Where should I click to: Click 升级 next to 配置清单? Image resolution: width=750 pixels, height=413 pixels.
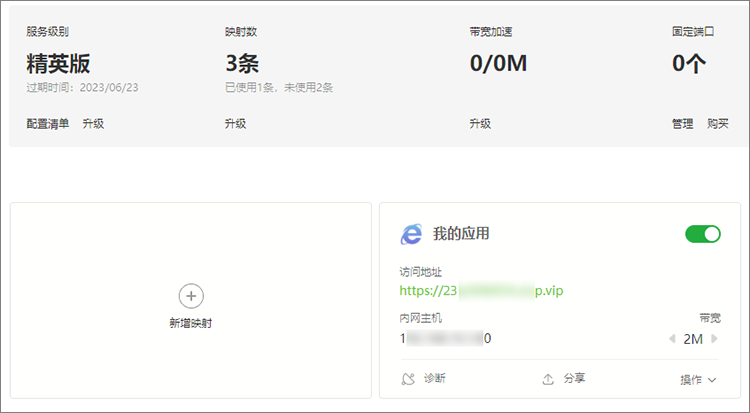[x=93, y=124]
